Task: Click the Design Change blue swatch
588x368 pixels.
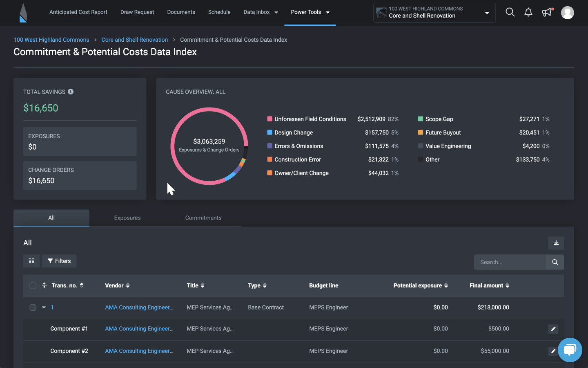Action: click(269, 132)
